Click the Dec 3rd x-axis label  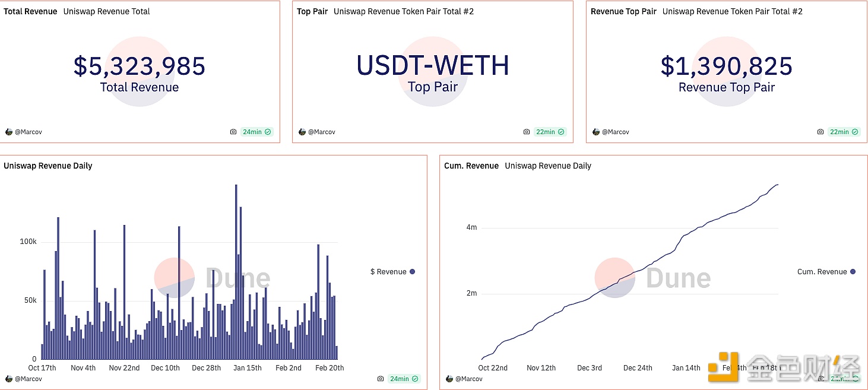(590, 368)
